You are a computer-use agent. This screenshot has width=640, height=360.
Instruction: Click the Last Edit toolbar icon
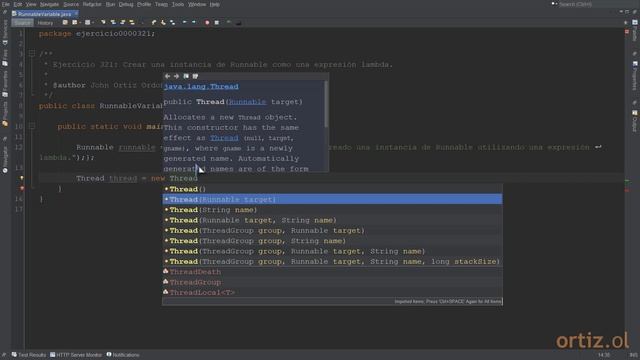coord(65,22)
